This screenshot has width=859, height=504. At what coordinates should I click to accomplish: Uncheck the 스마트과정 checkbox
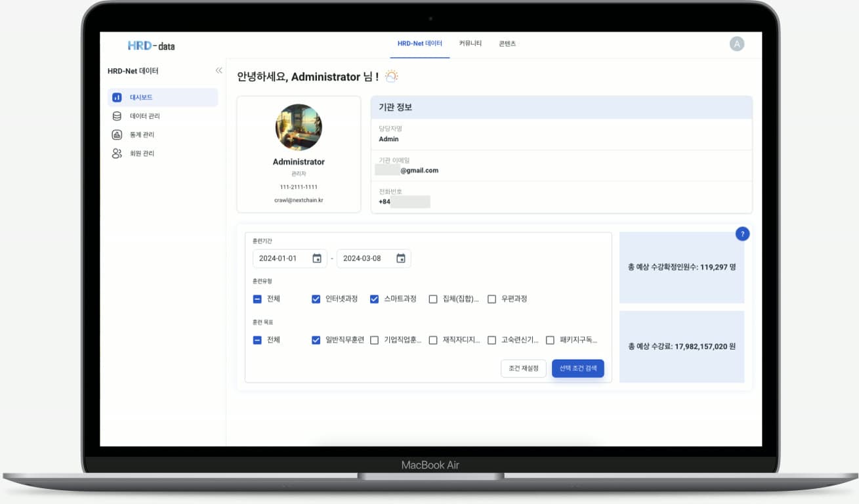point(375,299)
